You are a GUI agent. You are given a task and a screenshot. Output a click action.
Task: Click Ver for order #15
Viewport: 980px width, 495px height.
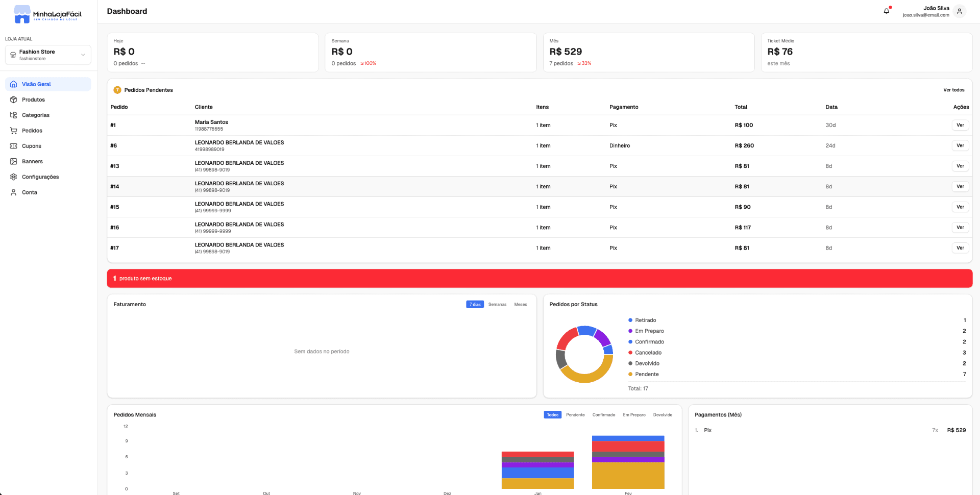coord(960,207)
